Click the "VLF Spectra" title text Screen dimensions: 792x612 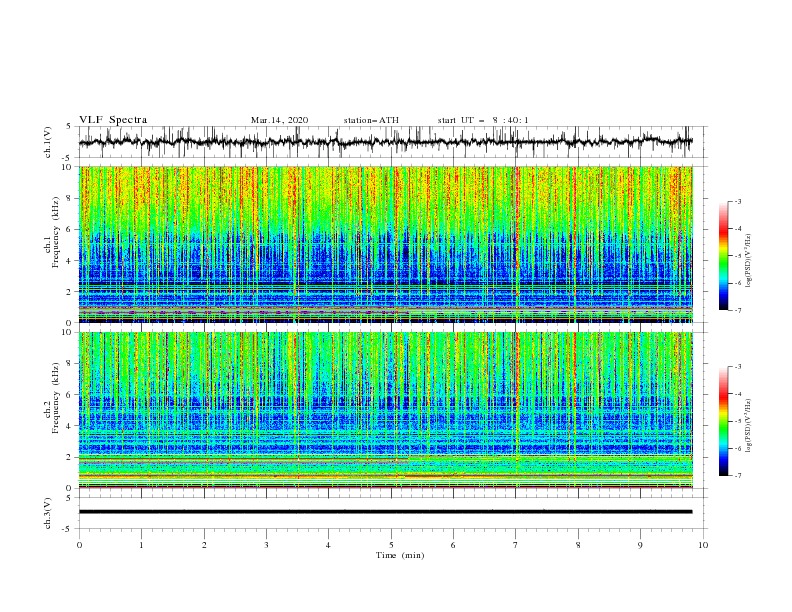point(113,120)
